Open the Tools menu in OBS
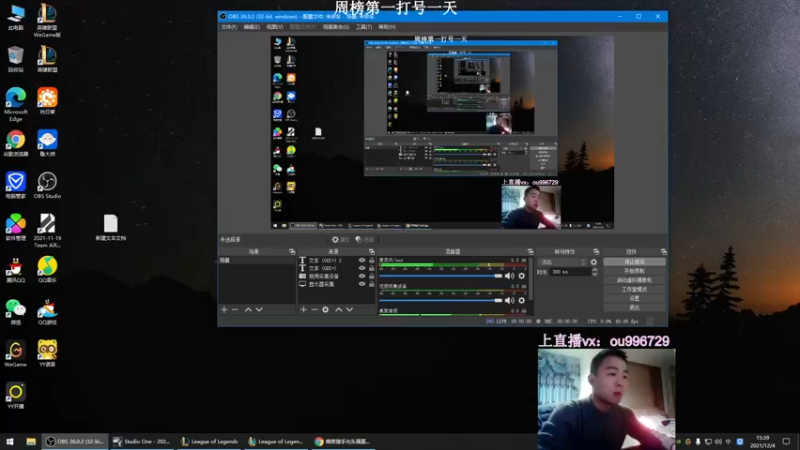This screenshot has height=450, width=800. pyautogui.click(x=364, y=27)
